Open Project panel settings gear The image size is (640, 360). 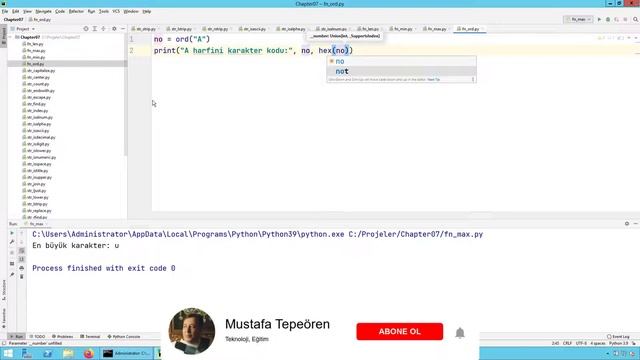pos(114,29)
